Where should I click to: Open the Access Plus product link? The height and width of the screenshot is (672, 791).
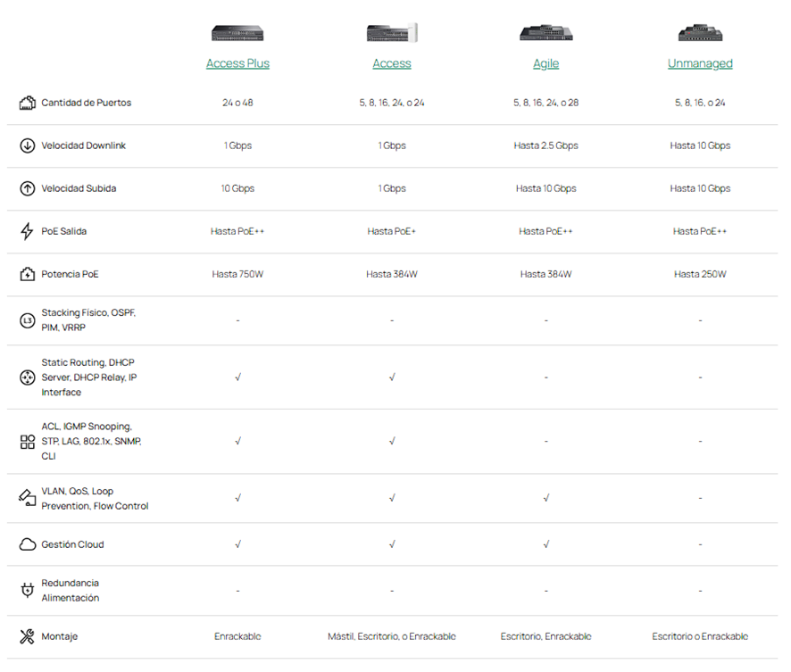tap(237, 63)
